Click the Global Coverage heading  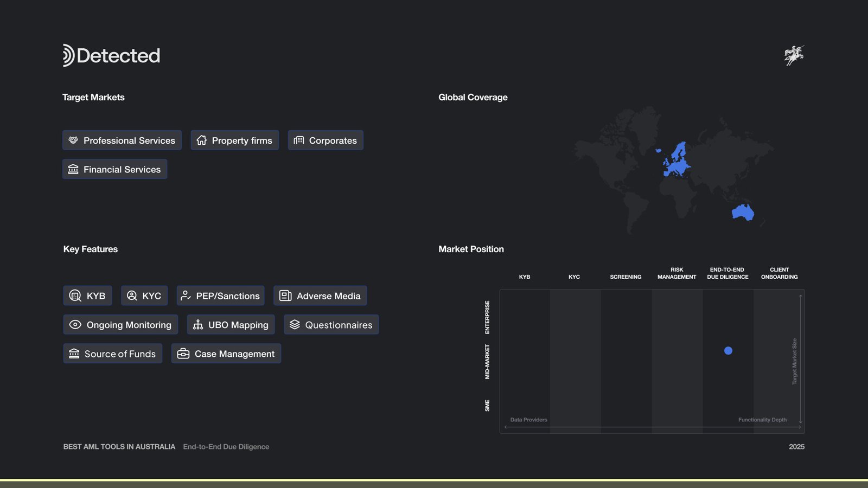(473, 97)
